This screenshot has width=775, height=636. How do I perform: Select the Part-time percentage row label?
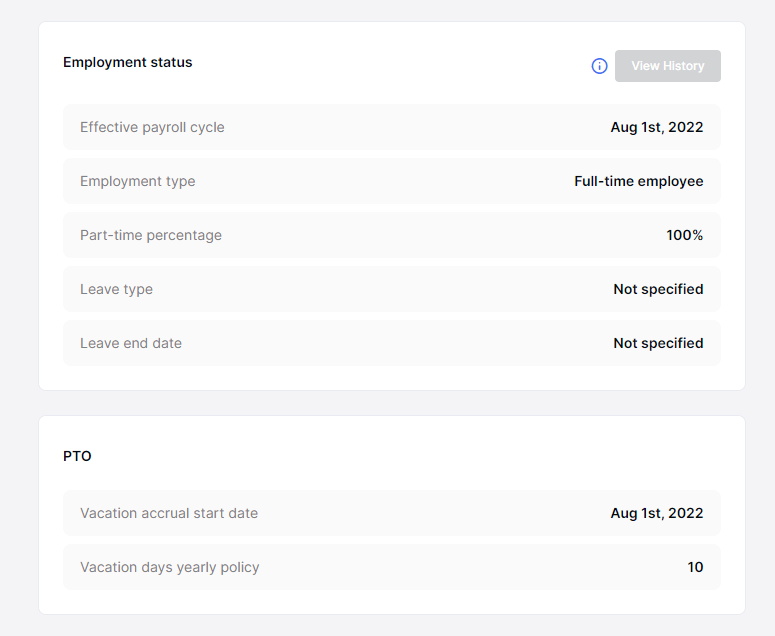tap(151, 235)
